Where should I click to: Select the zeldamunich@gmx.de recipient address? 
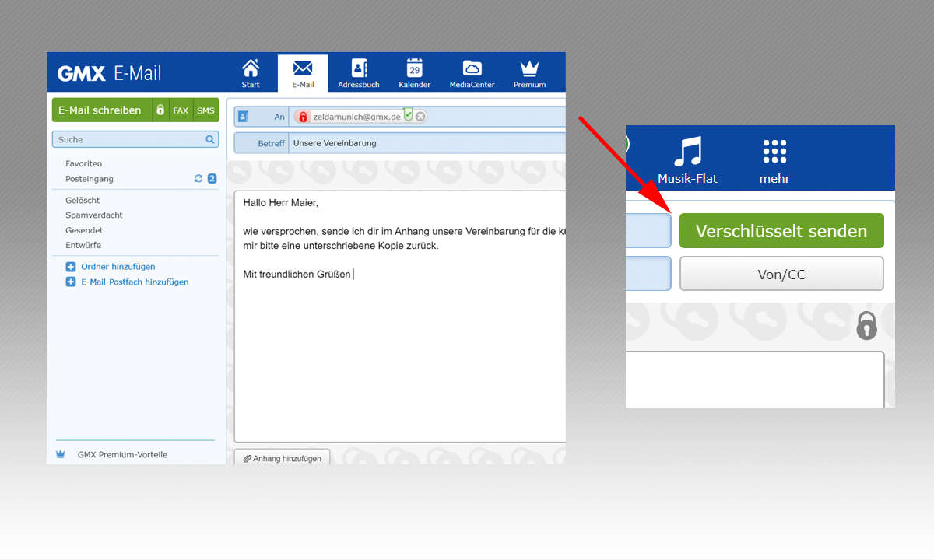coord(356,117)
